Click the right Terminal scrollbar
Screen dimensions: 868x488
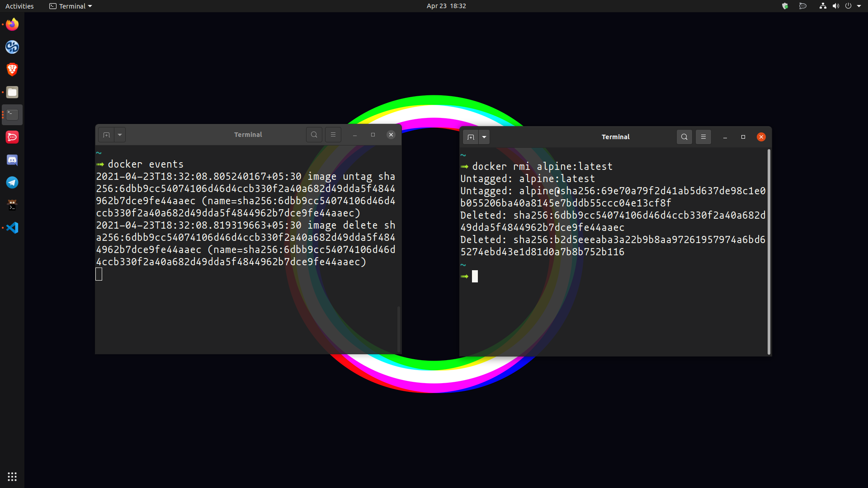coord(769,252)
